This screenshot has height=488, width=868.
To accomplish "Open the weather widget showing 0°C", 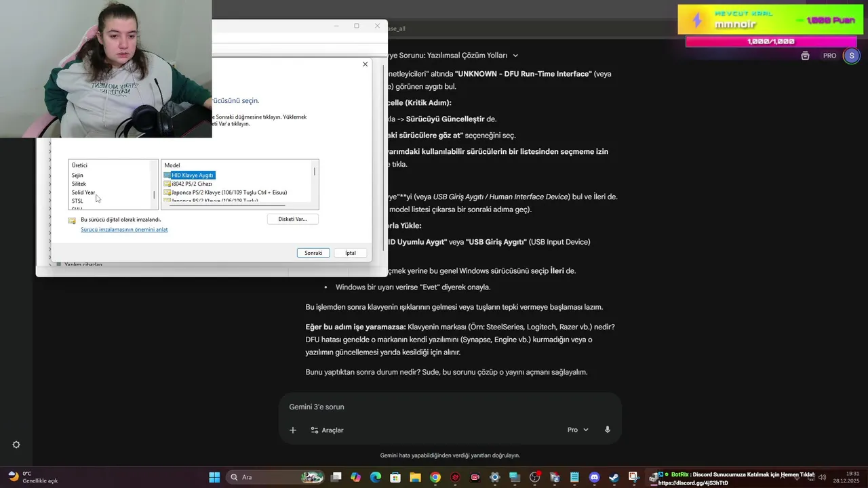I will pos(33,477).
